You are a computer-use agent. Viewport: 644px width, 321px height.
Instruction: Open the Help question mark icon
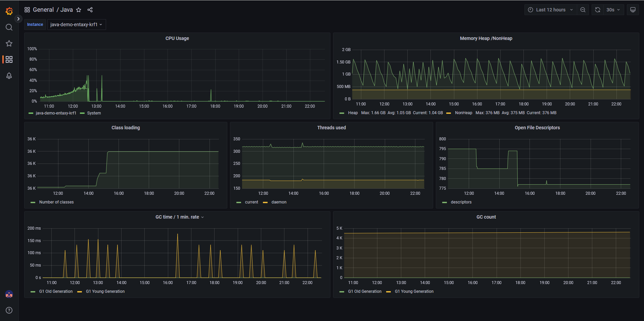point(9,310)
